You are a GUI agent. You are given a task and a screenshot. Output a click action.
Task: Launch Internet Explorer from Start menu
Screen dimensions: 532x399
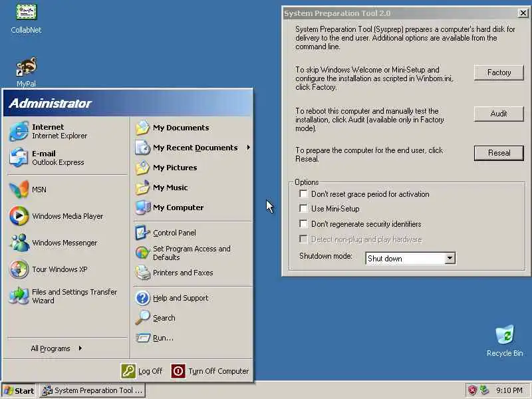coord(19,131)
